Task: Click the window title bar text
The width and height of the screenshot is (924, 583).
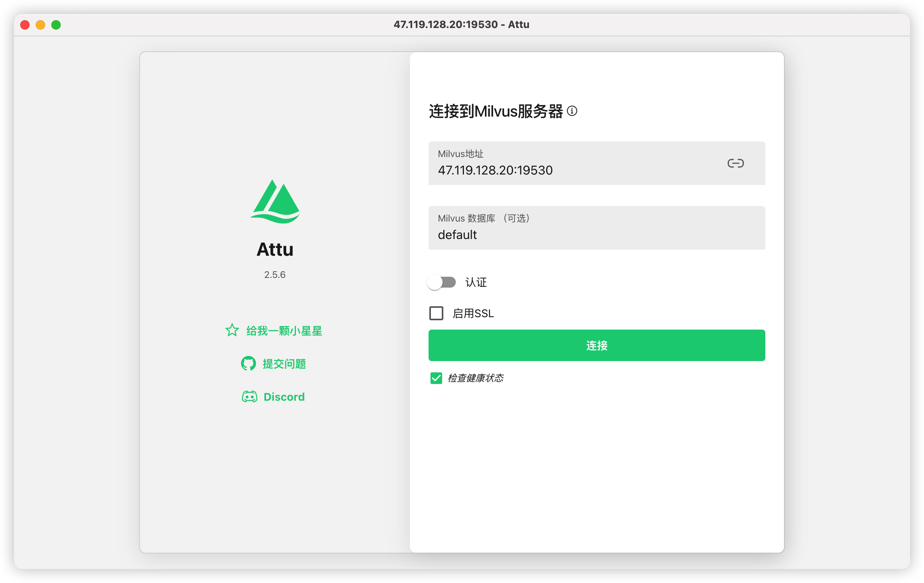Action: [x=461, y=24]
